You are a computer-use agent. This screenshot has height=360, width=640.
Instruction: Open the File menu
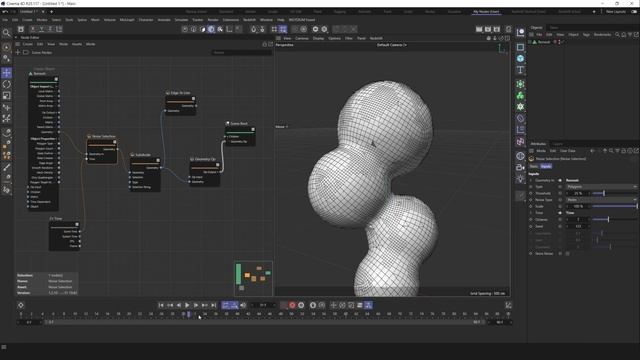tap(4, 20)
